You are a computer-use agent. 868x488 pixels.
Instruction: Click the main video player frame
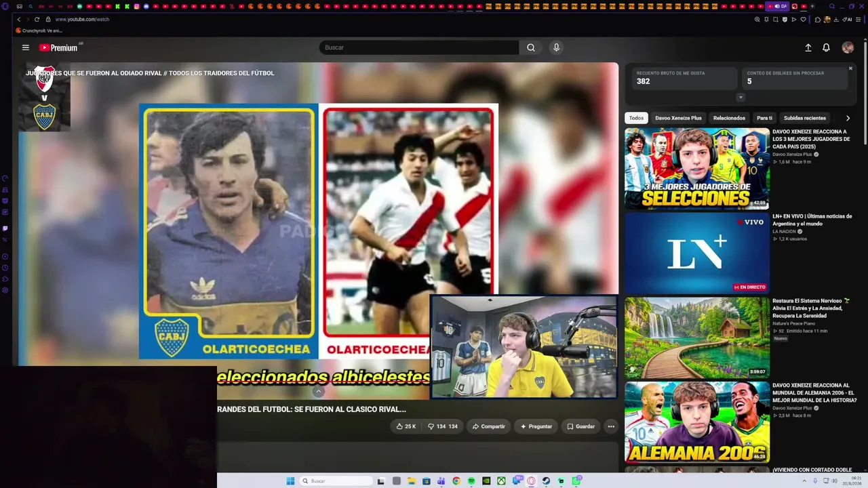tap(318, 230)
